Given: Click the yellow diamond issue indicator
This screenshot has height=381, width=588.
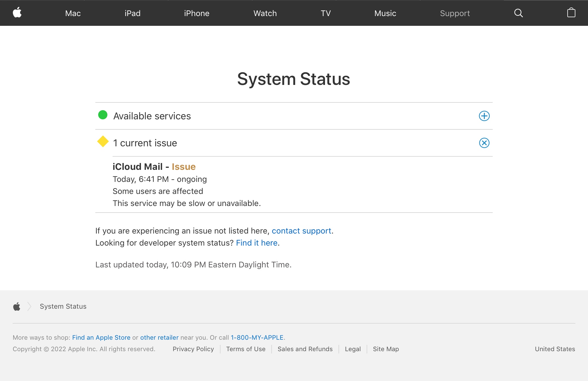Looking at the screenshot, I should click(103, 141).
